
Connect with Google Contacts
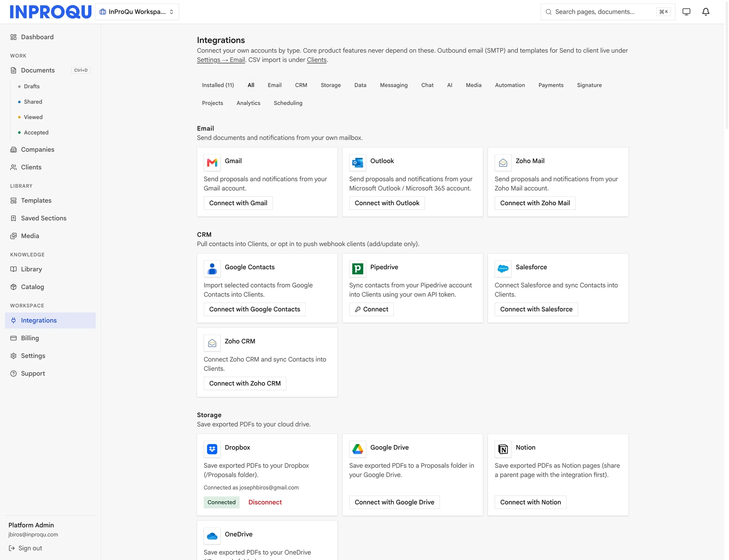[255, 309]
